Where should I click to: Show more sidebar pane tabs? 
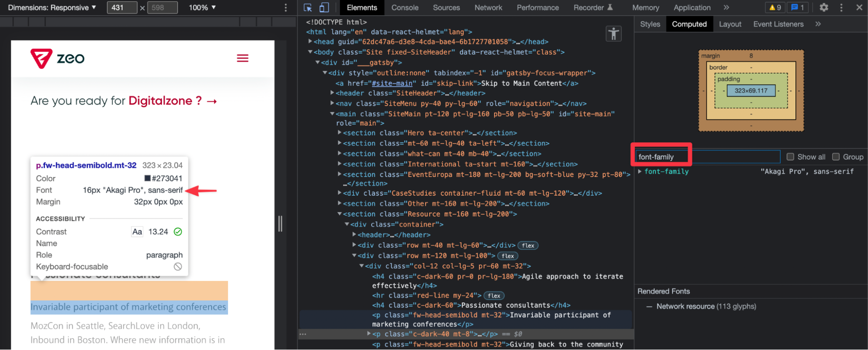pyautogui.click(x=818, y=24)
